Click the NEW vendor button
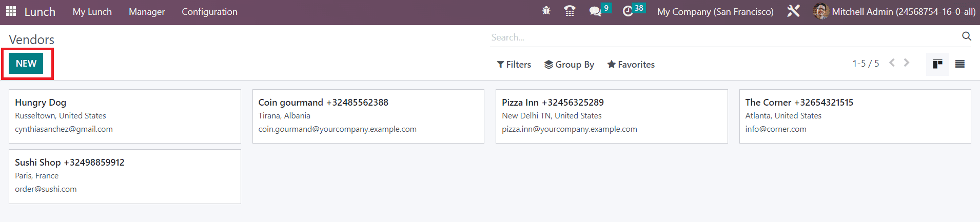The height and width of the screenshot is (222, 980). click(26, 64)
